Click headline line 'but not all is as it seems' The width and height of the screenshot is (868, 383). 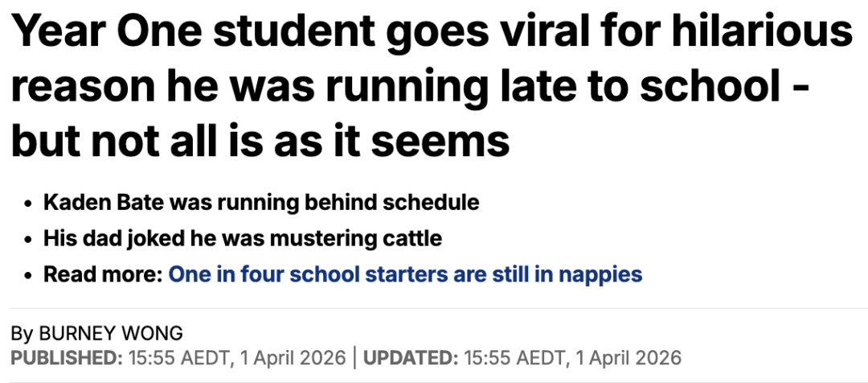click(x=260, y=142)
